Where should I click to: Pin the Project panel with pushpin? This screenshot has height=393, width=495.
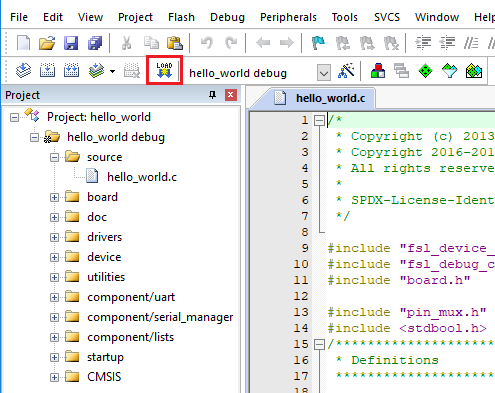[x=212, y=95]
